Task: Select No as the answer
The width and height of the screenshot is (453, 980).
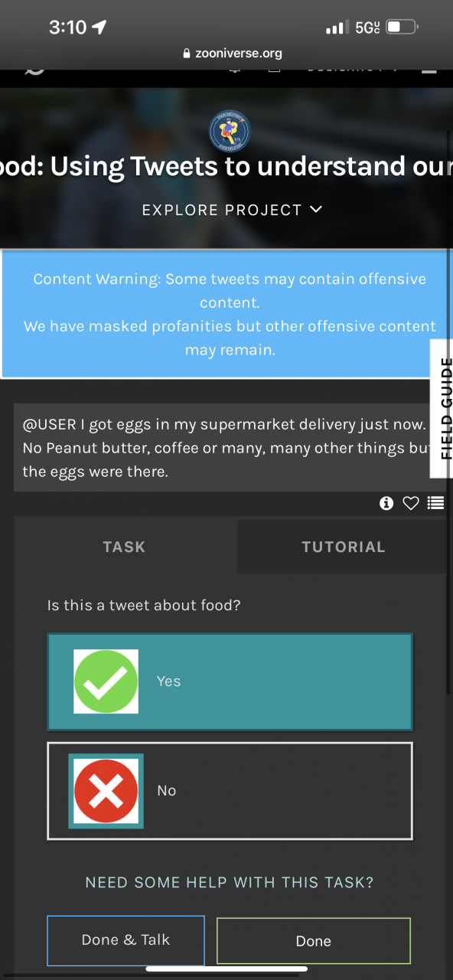Action: click(x=230, y=791)
